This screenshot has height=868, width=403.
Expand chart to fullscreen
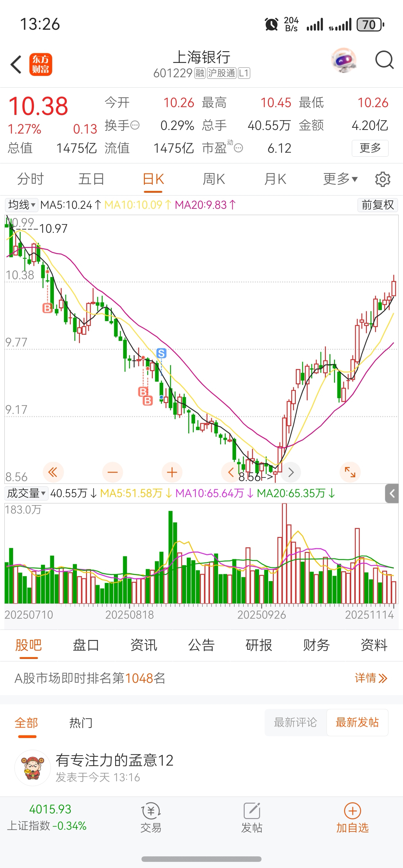pos(350,472)
